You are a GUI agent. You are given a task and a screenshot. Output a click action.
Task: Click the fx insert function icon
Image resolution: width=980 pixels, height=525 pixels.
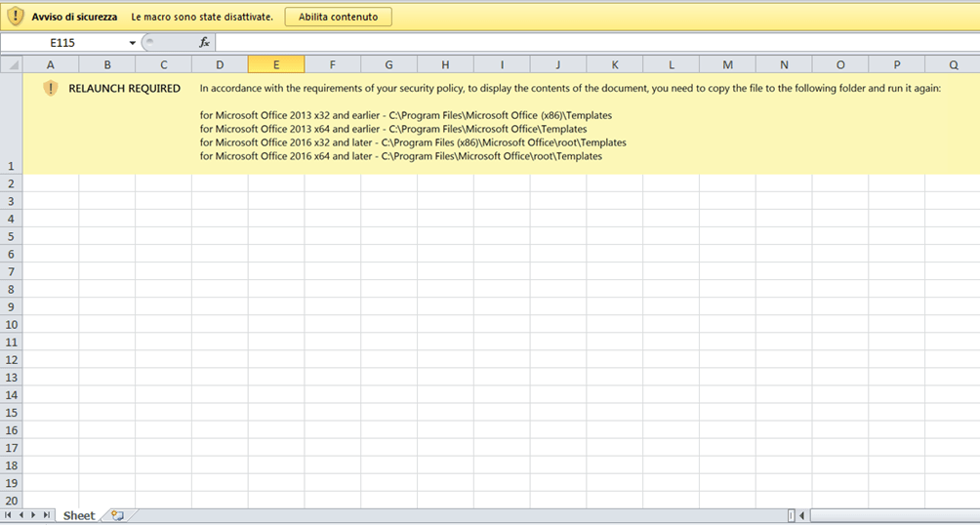(204, 43)
